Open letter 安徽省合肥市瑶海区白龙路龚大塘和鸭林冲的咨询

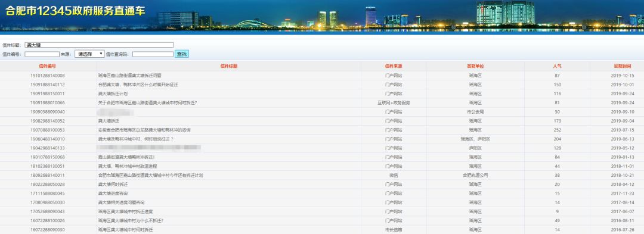point(144,130)
